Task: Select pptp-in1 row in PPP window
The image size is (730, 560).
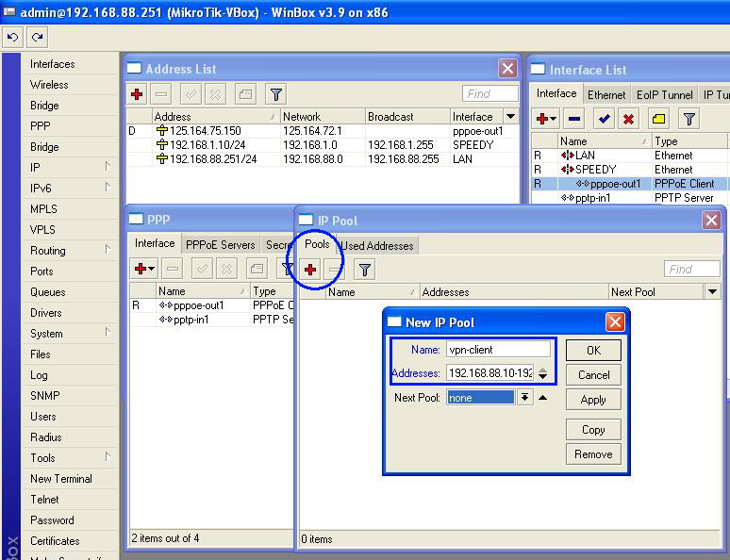Action: point(212,320)
